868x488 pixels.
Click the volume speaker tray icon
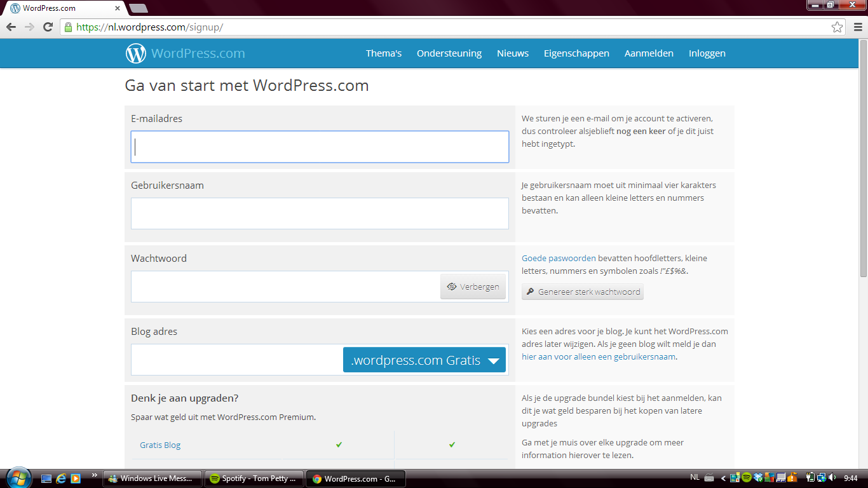point(832,478)
